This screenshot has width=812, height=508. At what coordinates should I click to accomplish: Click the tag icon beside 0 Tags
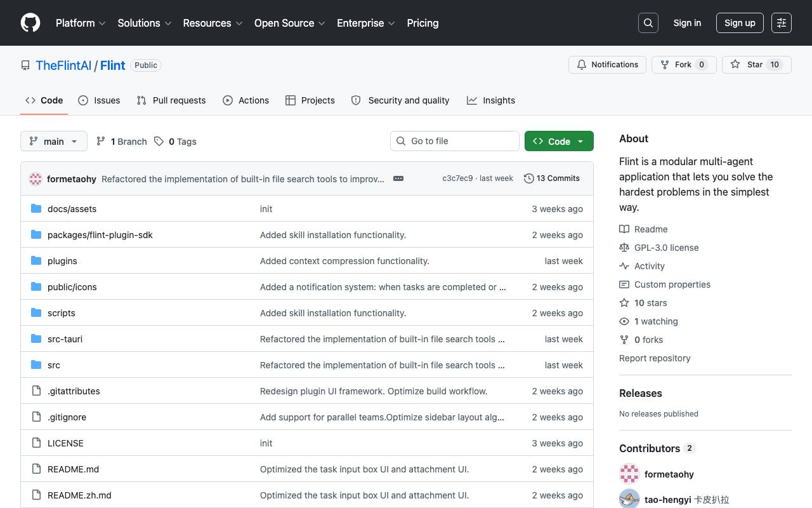pyautogui.click(x=159, y=141)
